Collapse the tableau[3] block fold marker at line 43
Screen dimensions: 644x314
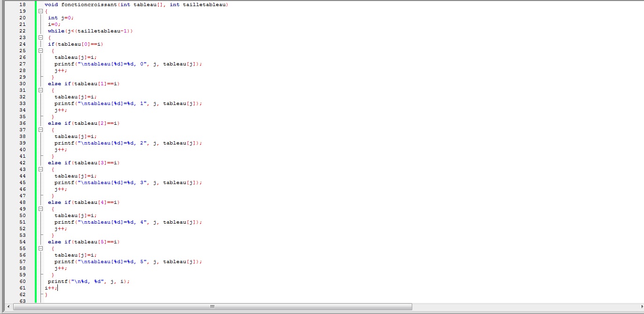click(x=41, y=169)
